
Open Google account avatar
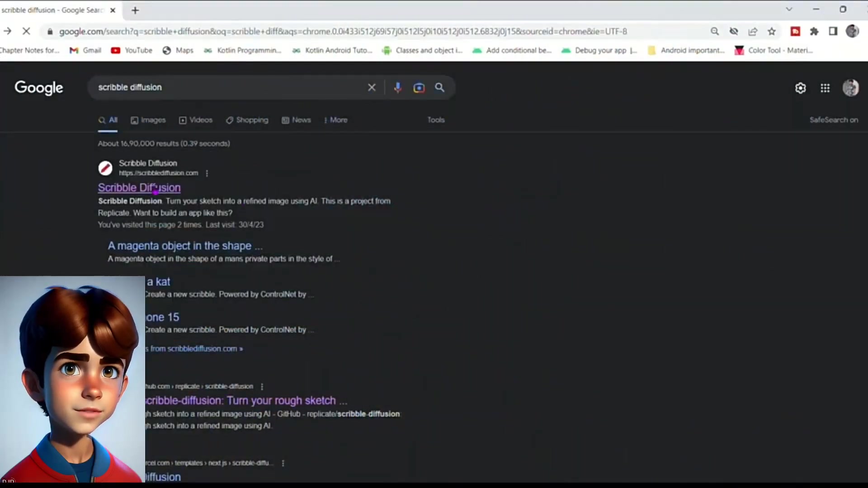(x=851, y=88)
